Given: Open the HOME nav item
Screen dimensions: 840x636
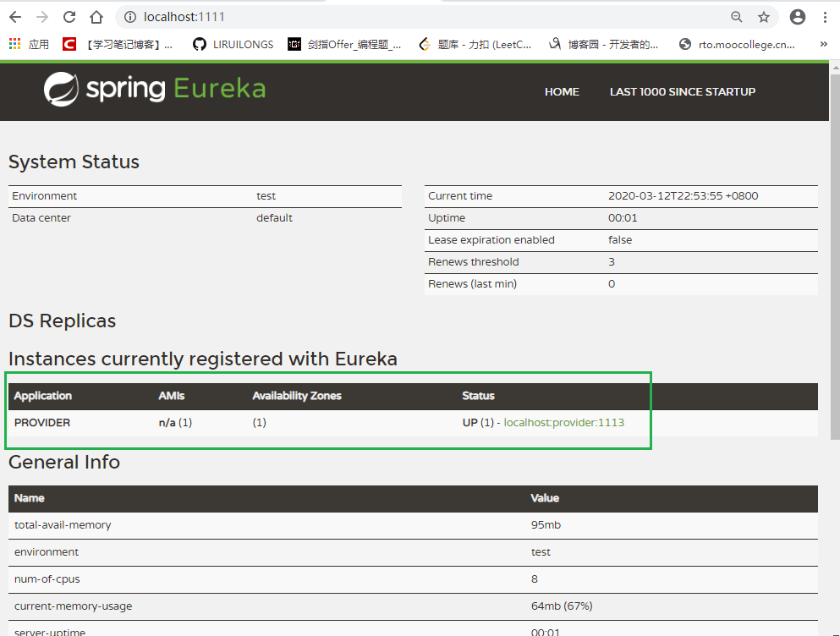Looking at the screenshot, I should pyautogui.click(x=562, y=91).
